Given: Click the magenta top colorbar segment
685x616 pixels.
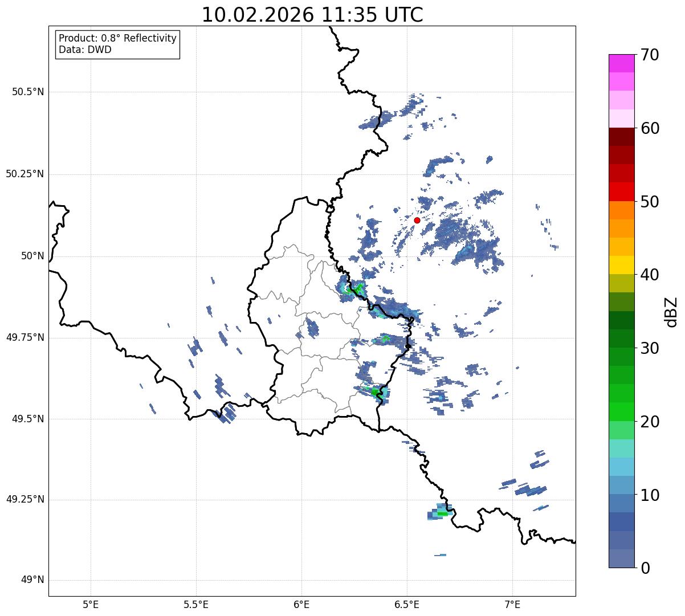Looking at the screenshot, I should point(622,63).
